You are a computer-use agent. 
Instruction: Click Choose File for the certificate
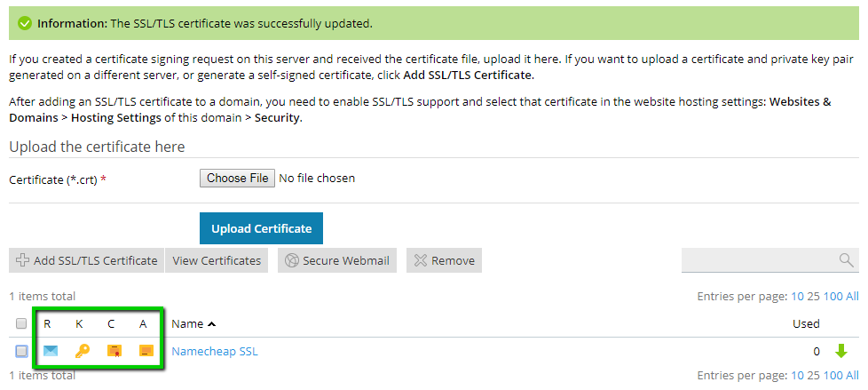point(237,178)
